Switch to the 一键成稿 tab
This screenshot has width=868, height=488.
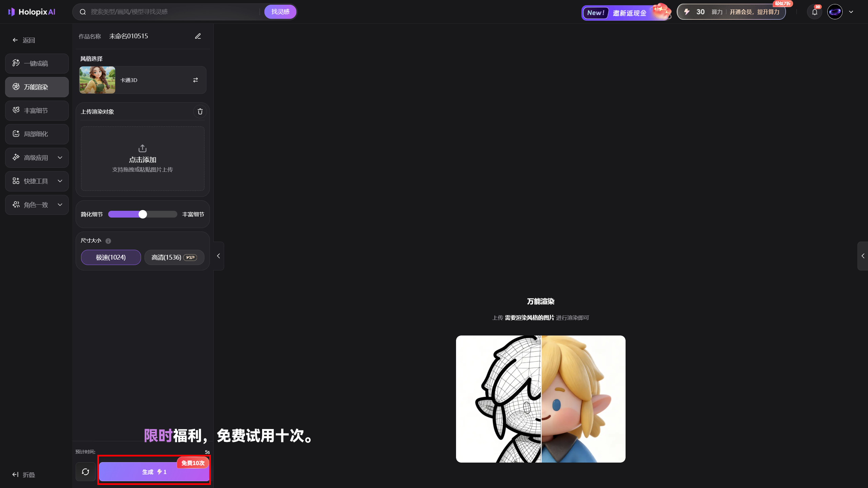[37, 63]
